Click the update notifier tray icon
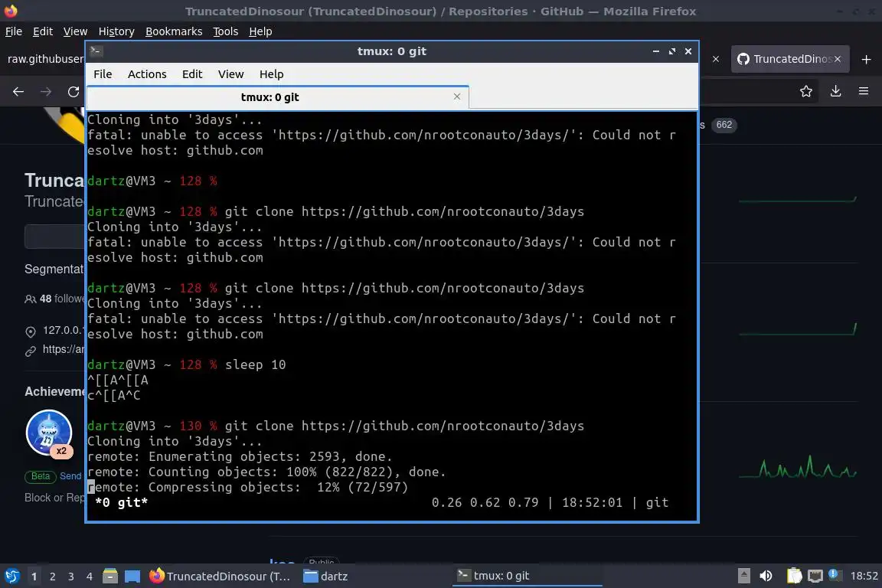882x588 pixels. [835, 575]
